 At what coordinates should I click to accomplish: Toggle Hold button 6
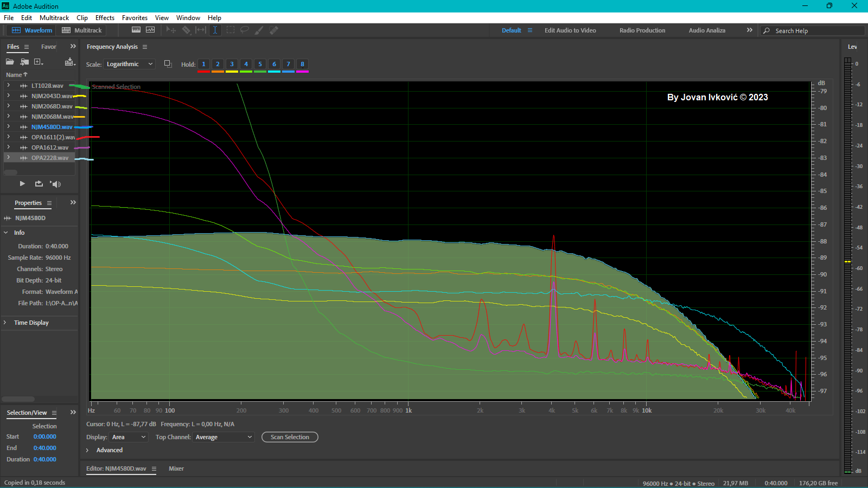point(275,65)
